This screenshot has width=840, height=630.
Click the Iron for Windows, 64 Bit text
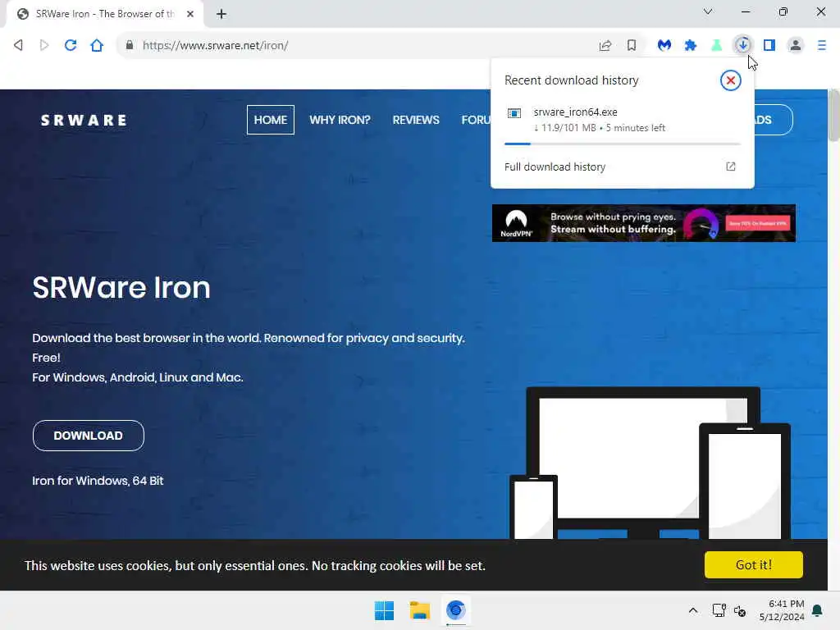pos(98,481)
